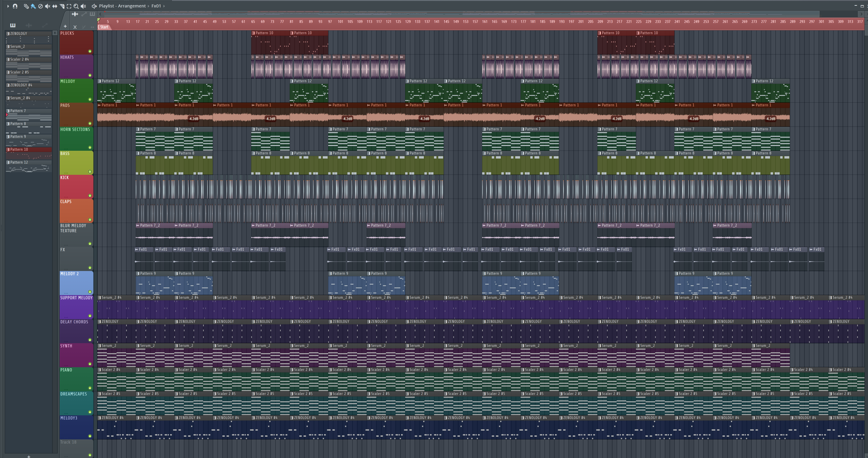Select the Playback speaker tool

point(83,6)
